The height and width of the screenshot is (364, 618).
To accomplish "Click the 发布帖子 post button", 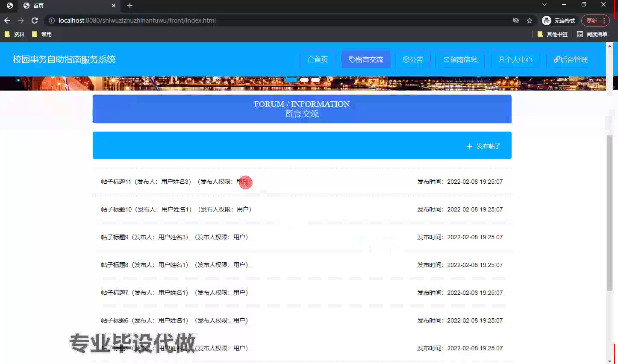I will (x=483, y=146).
